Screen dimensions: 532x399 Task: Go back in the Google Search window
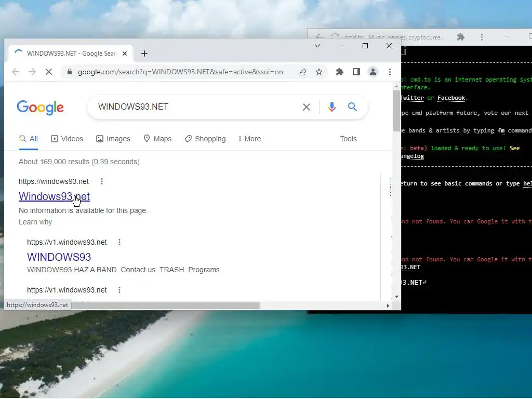point(16,72)
